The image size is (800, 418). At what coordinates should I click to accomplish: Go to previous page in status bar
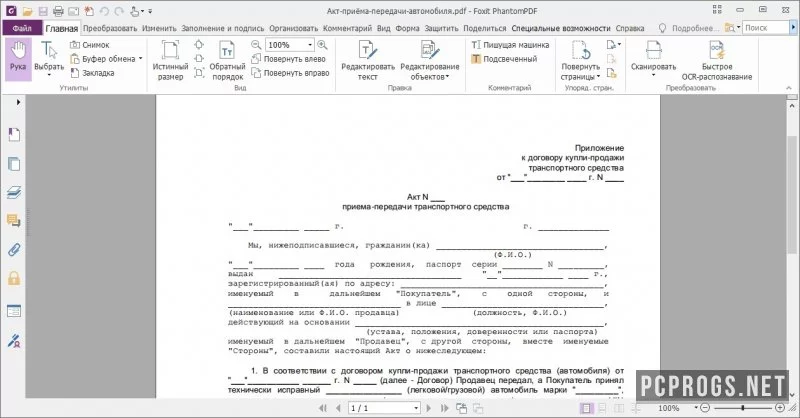point(338,408)
